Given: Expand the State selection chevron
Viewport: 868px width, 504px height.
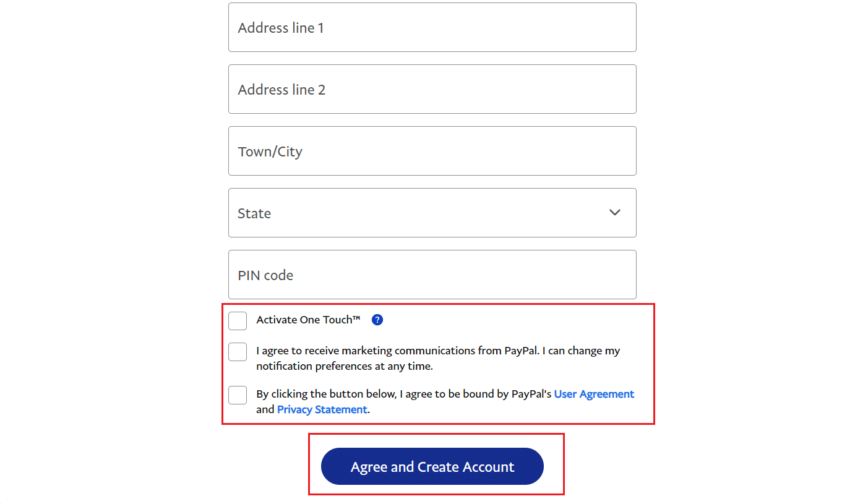Looking at the screenshot, I should point(615,213).
